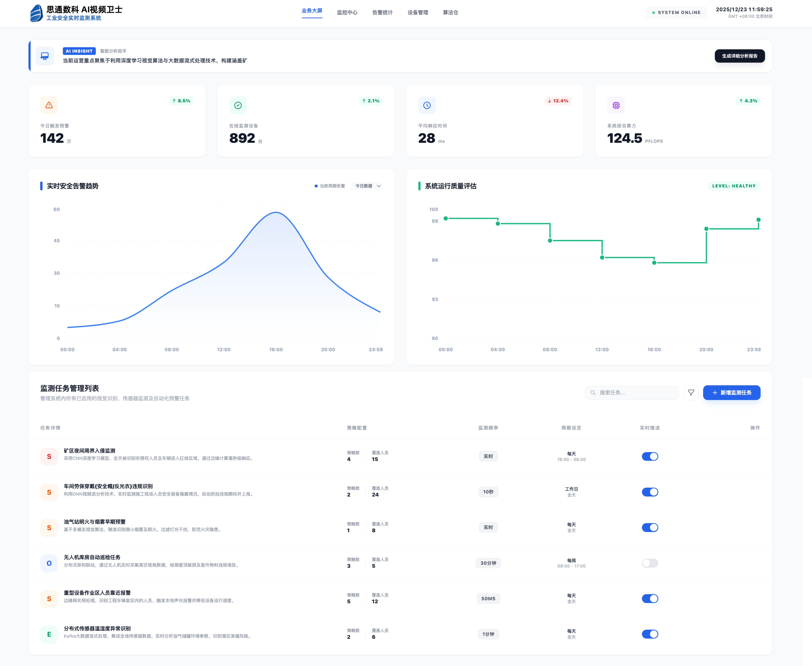Click the blue clock response time icon
This screenshot has width=812, height=666.
click(x=427, y=105)
